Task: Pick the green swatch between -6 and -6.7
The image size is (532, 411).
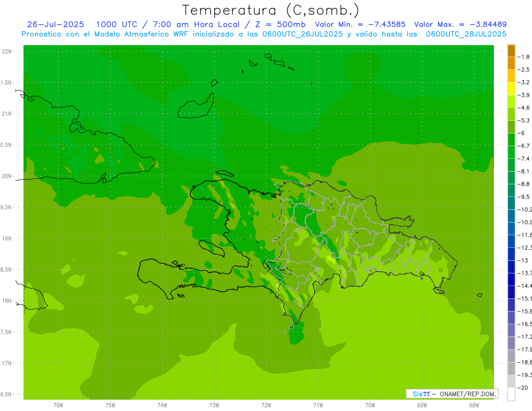Action: (511, 140)
